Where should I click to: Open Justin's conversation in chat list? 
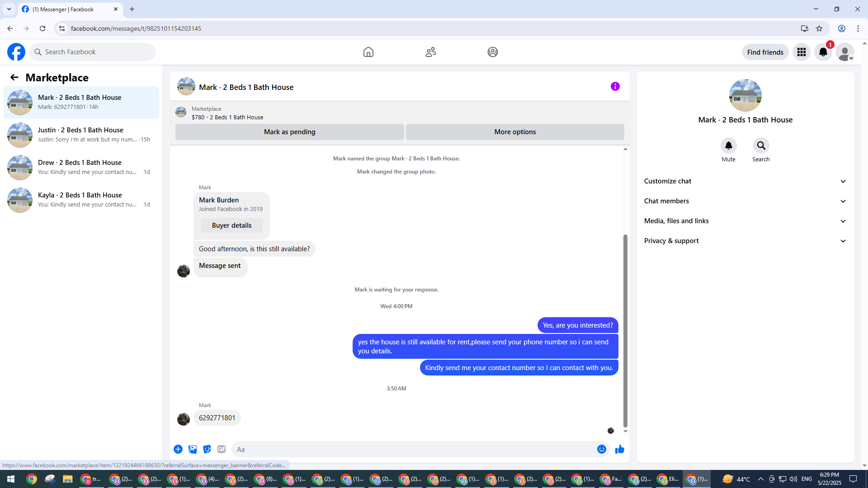(81, 135)
